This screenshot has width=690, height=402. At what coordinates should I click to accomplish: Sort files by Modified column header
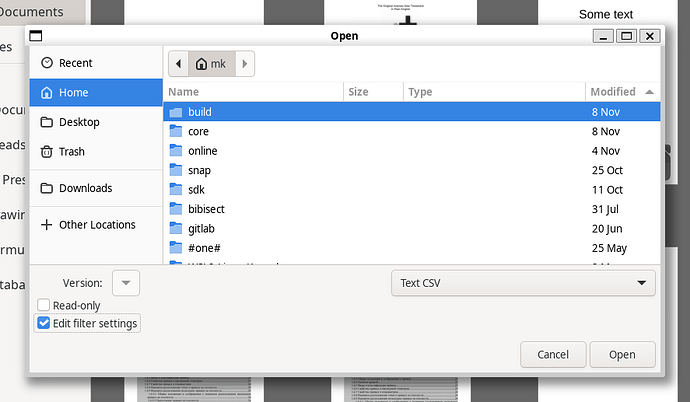click(x=613, y=92)
